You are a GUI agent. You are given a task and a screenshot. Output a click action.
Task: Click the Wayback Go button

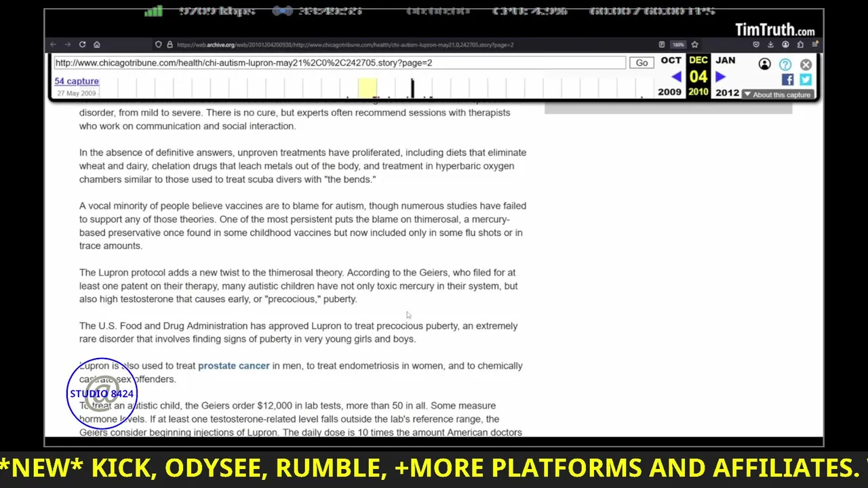(x=642, y=62)
